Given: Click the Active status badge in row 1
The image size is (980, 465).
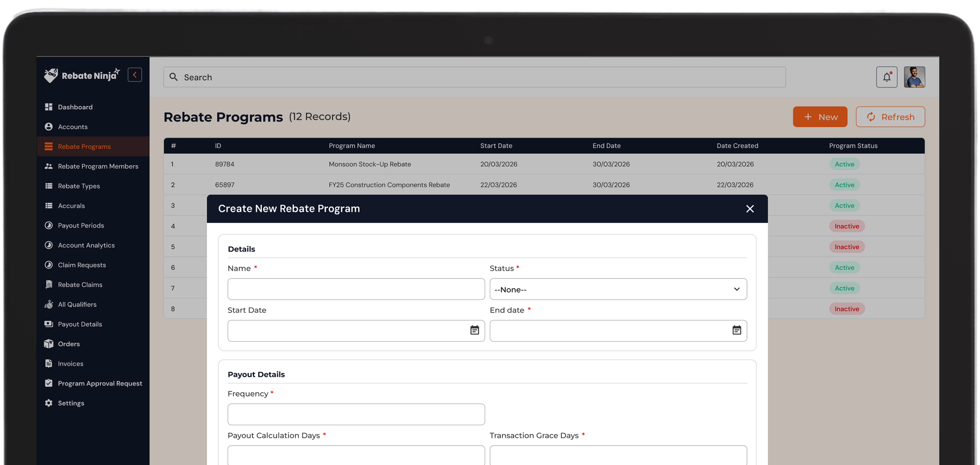Looking at the screenshot, I should 844,164.
